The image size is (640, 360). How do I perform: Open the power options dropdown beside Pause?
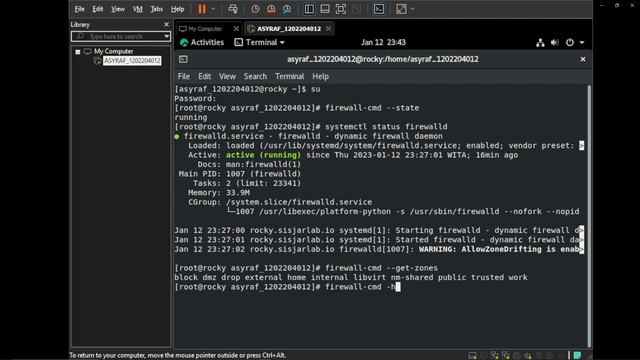click(213, 9)
